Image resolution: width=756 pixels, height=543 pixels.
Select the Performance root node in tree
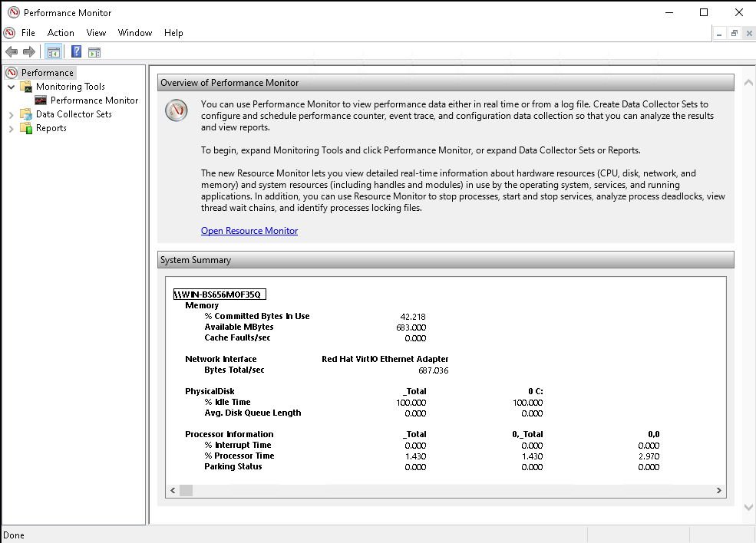(x=47, y=73)
